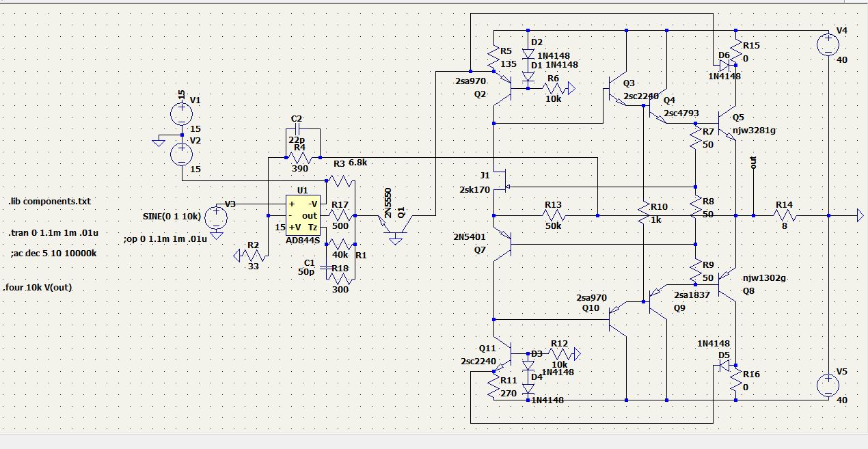Click the ground symbol left of R2
This screenshot has height=449, width=868.
point(237,256)
